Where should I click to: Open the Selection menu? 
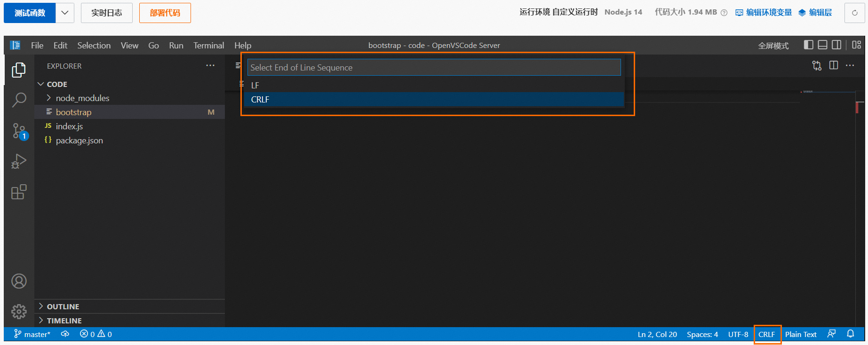click(94, 45)
